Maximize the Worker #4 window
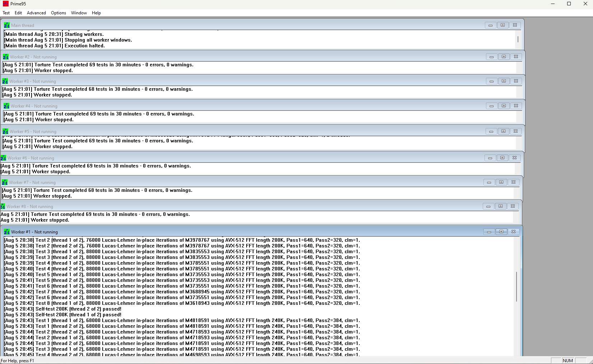The height and width of the screenshot is (364, 593). tap(504, 106)
